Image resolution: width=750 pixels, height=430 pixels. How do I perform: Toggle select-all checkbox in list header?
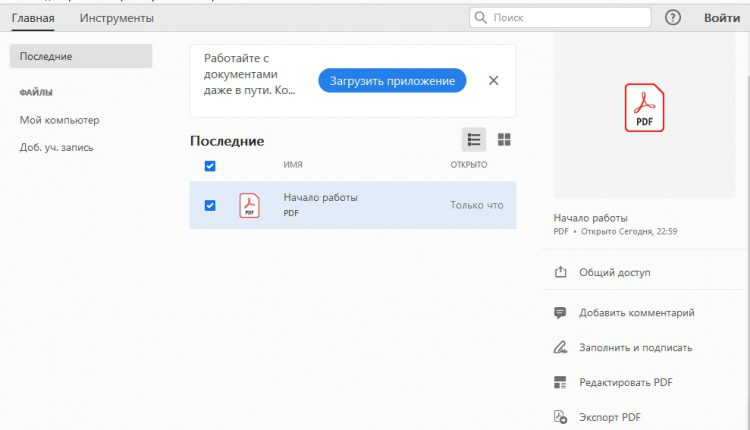point(210,165)
